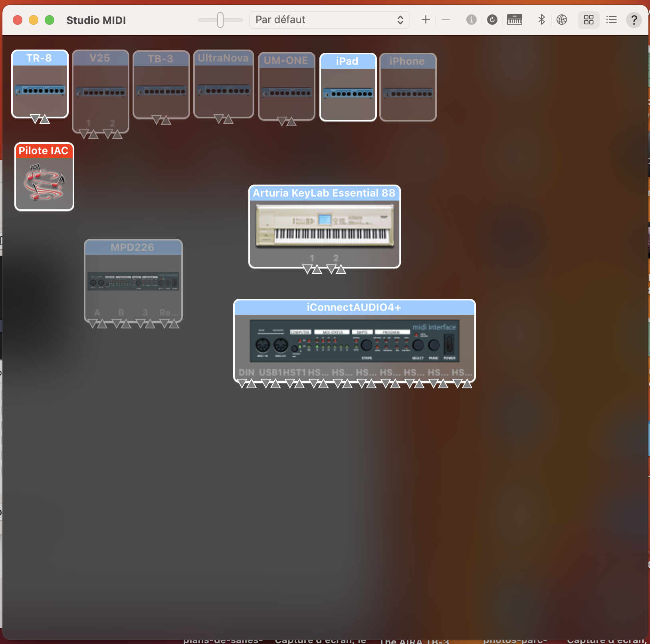Select the MPD226 device
The width and height of the screenshot is (650, 644).
pos(133,281)
